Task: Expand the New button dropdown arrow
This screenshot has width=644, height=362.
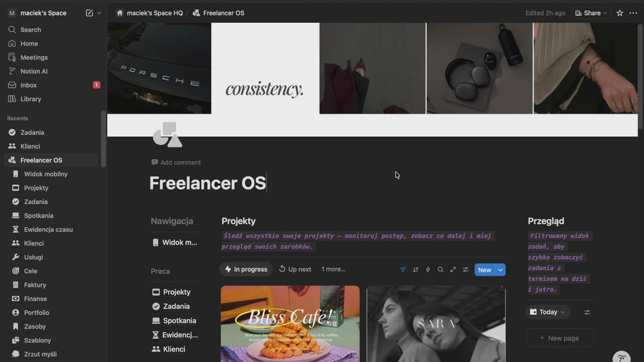Action: (500, 270)
